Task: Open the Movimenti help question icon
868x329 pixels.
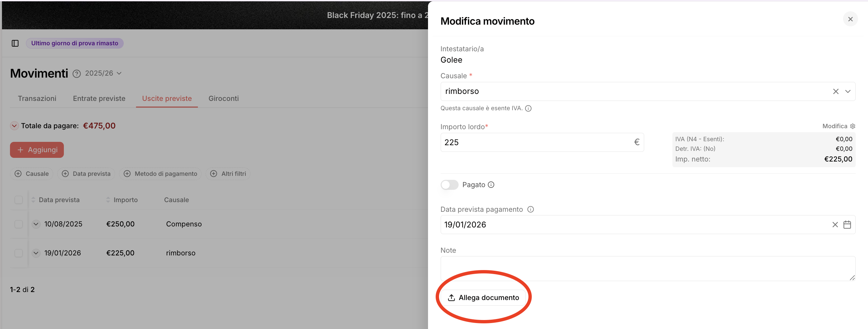Action: click(77, 74)
